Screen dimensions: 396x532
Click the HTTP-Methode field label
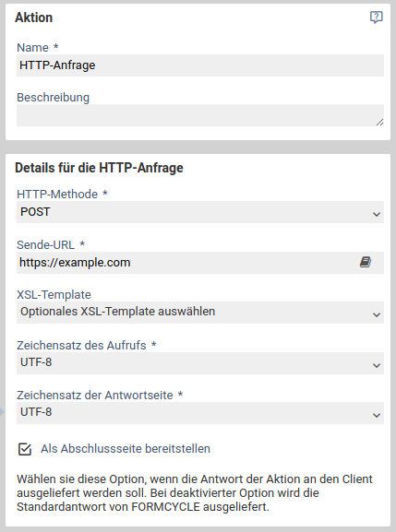pyautogui.click(x=57, y=194)
